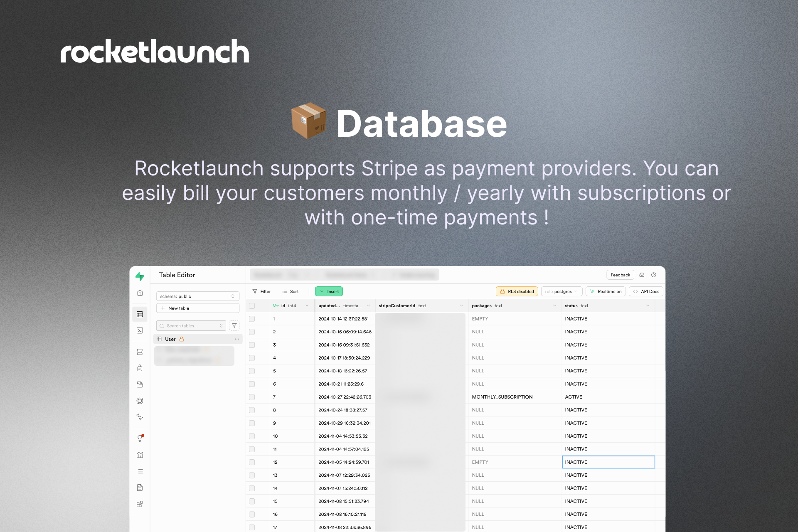Open the Authentication lock sidebar icon
This screenshot has width=798, height=532.
(x=140, y=368)
